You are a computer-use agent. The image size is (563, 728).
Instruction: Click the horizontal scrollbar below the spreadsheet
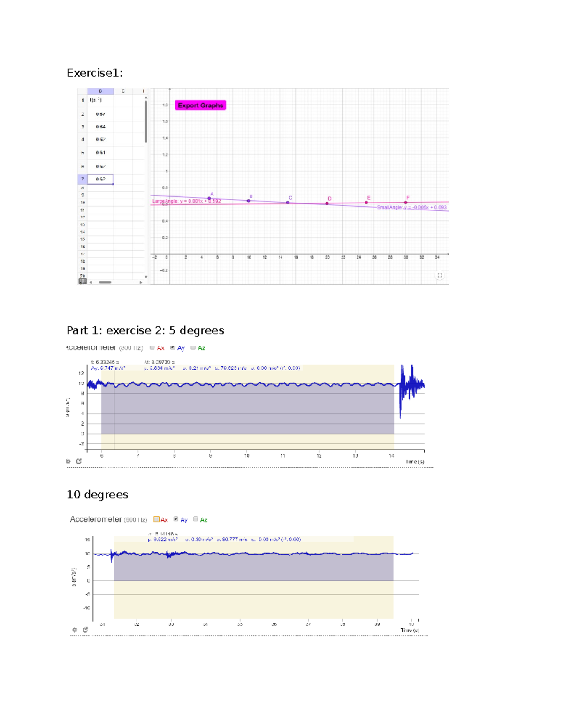pos(106,282)
